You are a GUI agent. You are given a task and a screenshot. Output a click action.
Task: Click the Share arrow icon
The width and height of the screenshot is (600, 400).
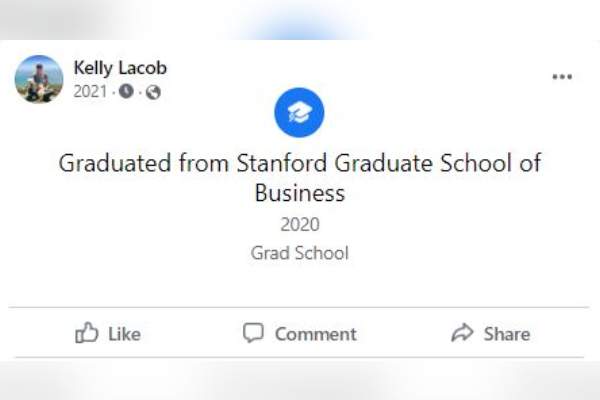pyautogui.click(x=462, y=333)
